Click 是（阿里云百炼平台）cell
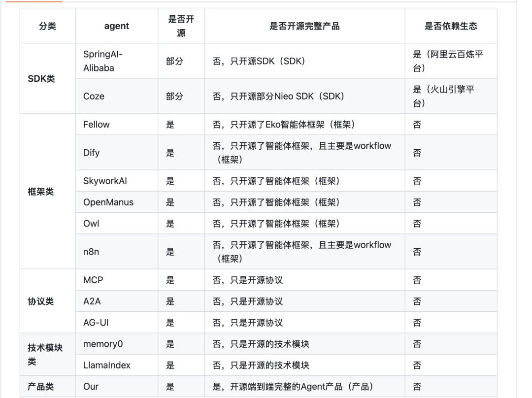 [451, 61]
